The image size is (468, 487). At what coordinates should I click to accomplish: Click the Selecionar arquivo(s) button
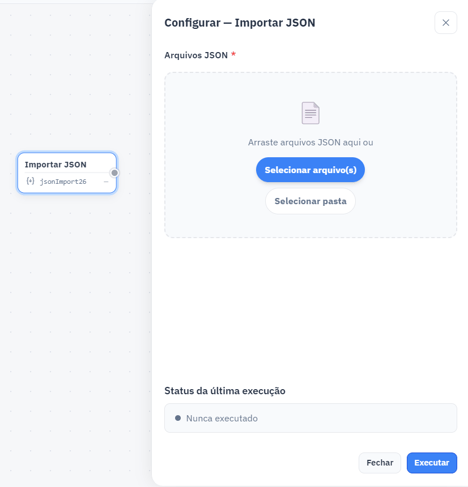point(310,170)
